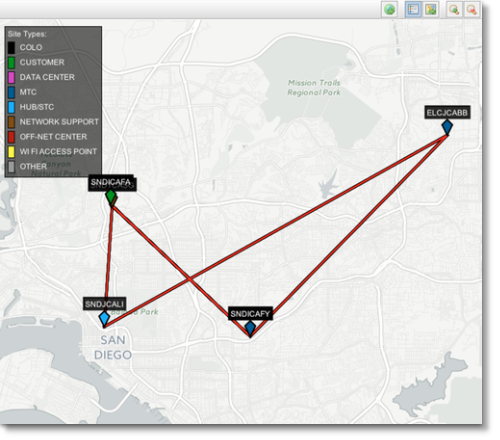
Task: Click the HUB/STC legend text
Action: click(37, 107)
